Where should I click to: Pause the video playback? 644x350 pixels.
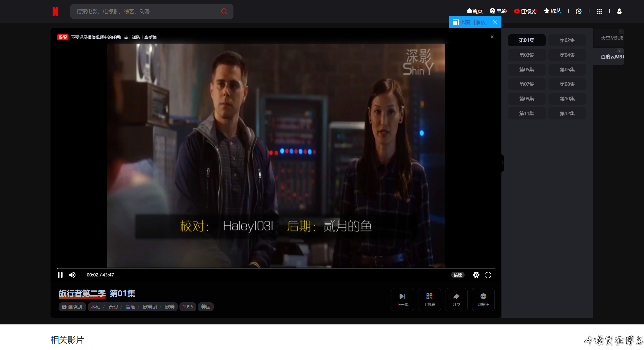[60, 275]
